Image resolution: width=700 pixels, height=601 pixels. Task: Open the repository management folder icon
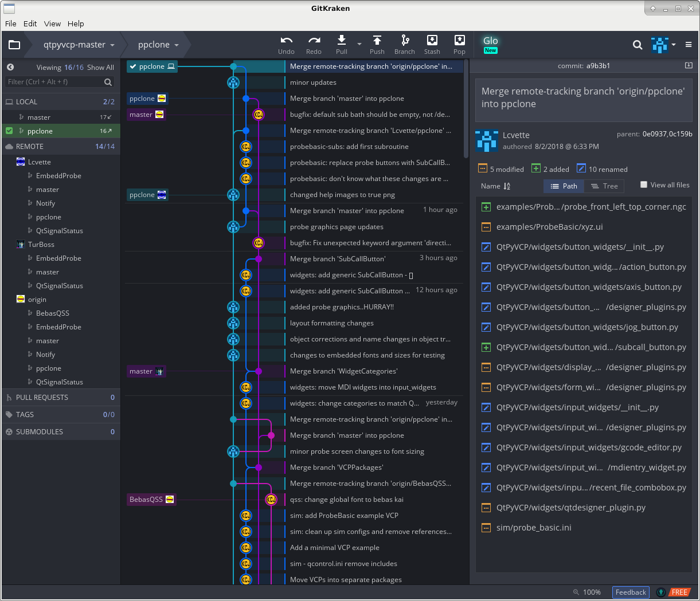pos(14,45)
